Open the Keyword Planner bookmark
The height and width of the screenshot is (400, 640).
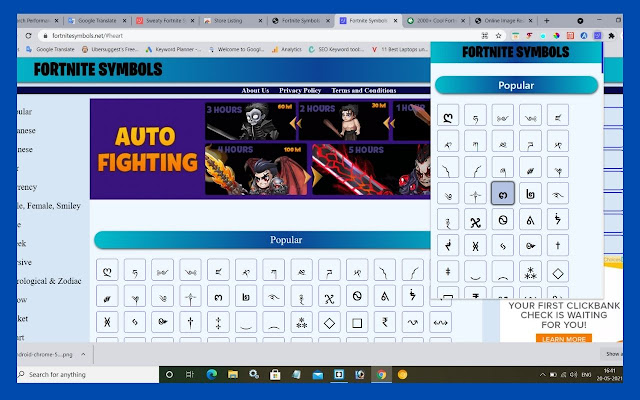[173, 49]
